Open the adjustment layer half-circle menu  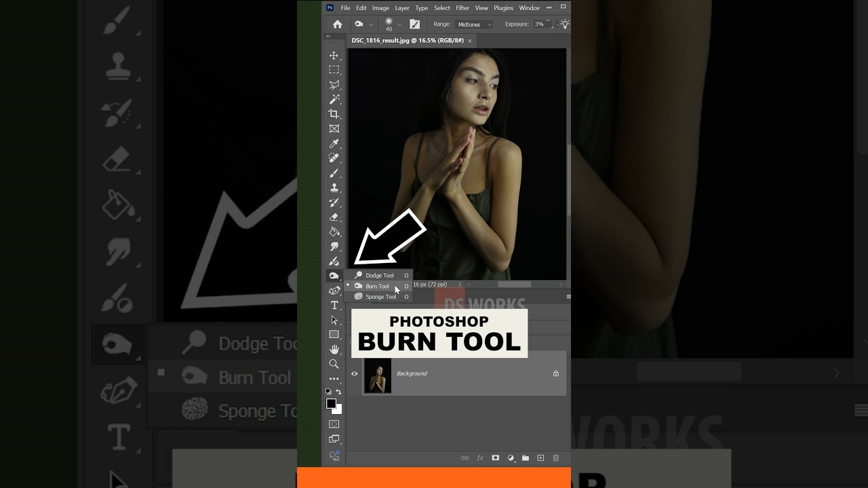[x=511, y=458]
